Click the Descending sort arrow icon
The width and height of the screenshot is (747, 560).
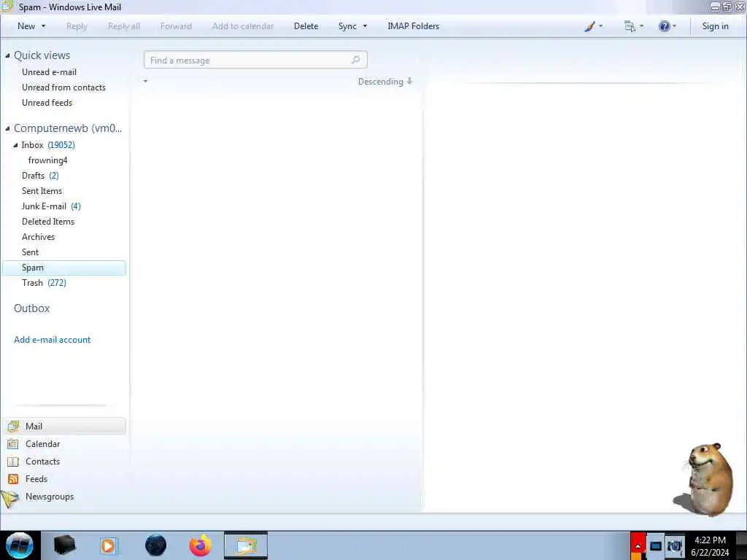[x=410, y=82]
